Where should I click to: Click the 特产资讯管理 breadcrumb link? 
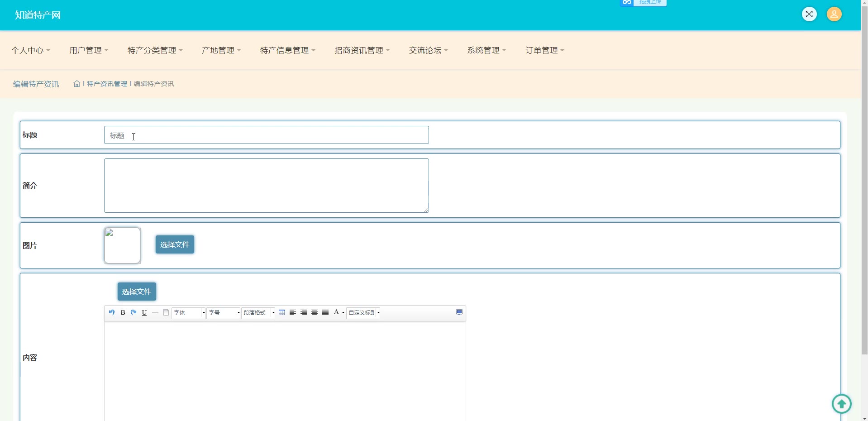pyautogui.click(x=107, y=84)
